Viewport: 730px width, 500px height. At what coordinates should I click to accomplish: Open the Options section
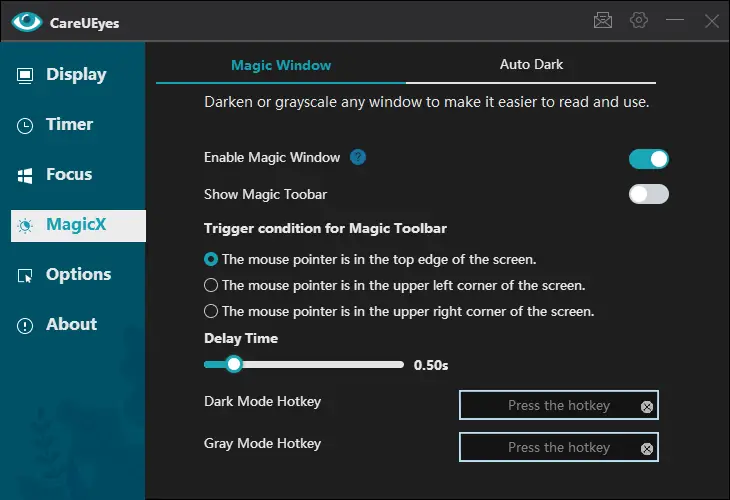click(78, 275)
